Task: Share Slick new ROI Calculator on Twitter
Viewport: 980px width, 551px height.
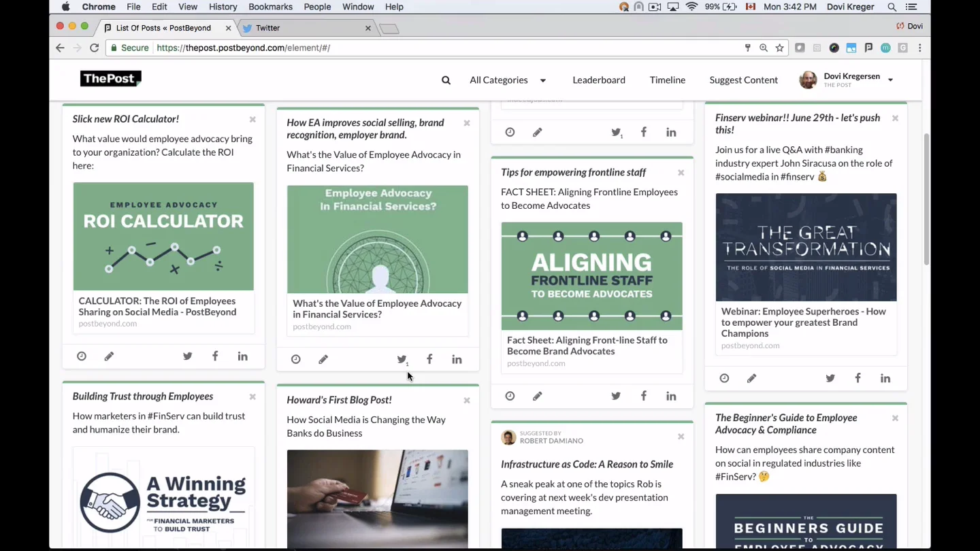Action: [187, 356]
